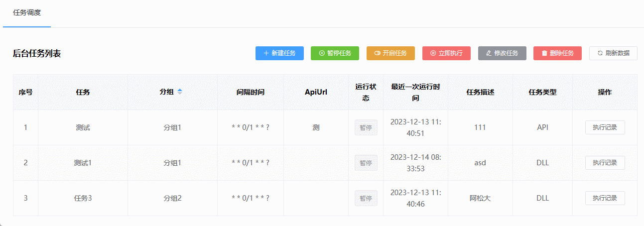
Task: Click the description asd
Action: [x=480, y=163]
